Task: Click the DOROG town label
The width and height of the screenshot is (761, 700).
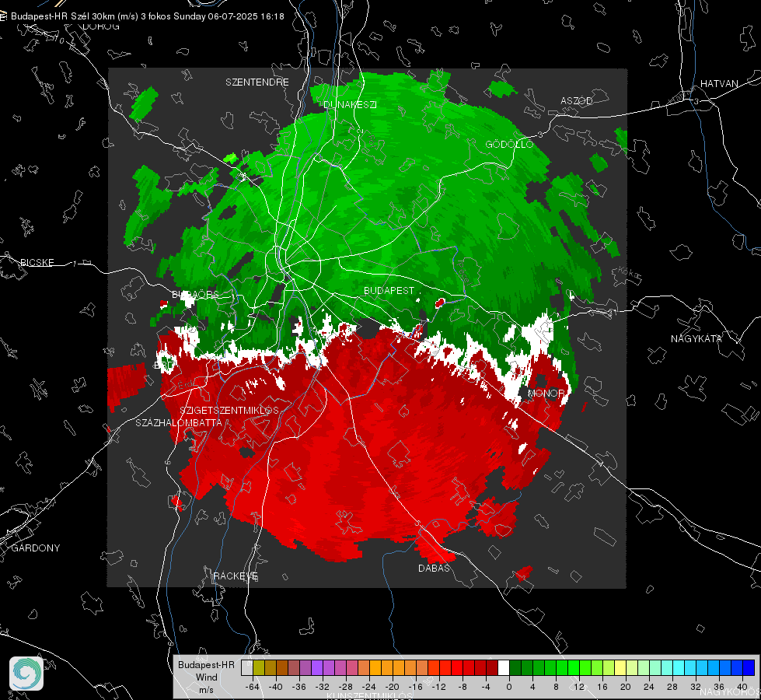Action: (x=101, y=26)
